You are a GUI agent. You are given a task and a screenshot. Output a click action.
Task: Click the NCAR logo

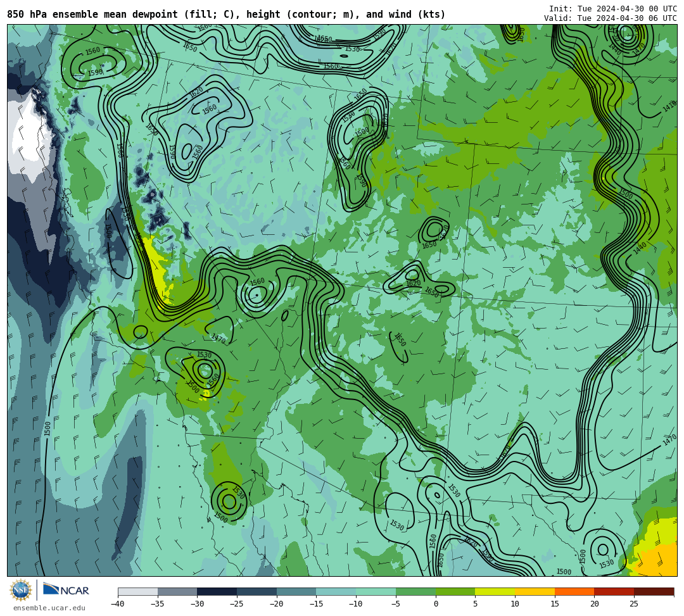(x=66, y=590)
